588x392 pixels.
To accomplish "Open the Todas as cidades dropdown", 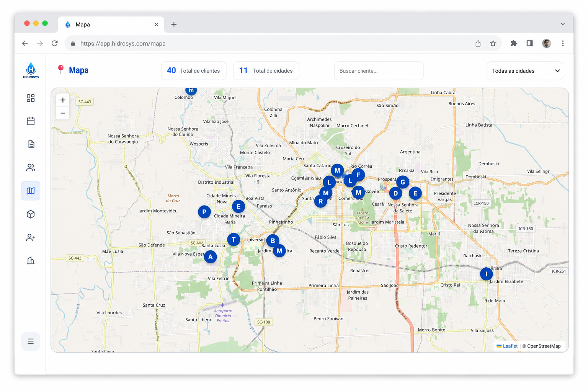I will point(525,71).
